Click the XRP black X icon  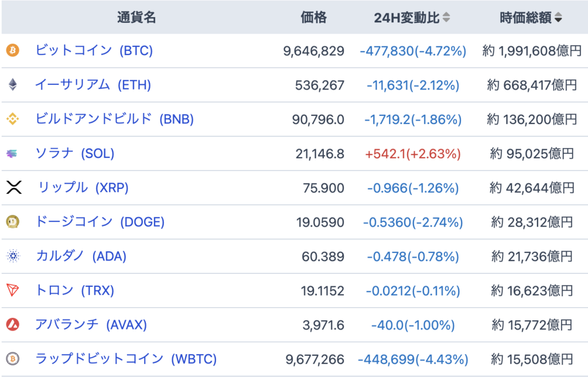(x=13, y=188)
